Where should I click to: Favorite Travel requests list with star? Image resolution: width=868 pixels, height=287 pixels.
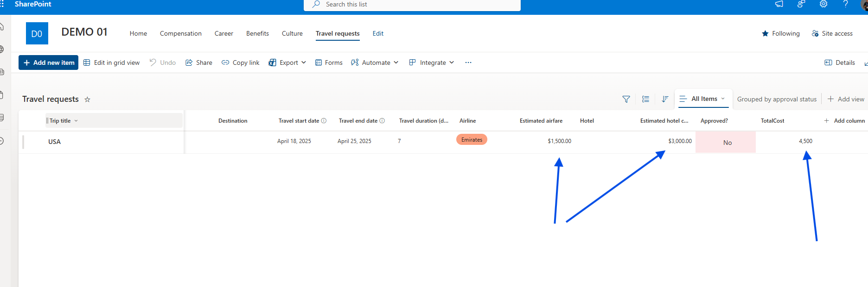[x=87, y=100]
